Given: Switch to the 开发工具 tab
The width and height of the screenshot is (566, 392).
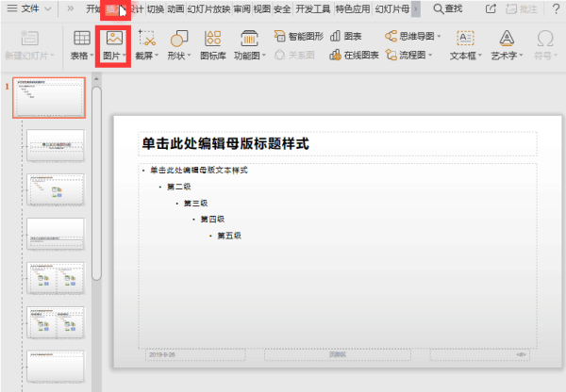Looking at the screenshot, I should click(312, 8).
